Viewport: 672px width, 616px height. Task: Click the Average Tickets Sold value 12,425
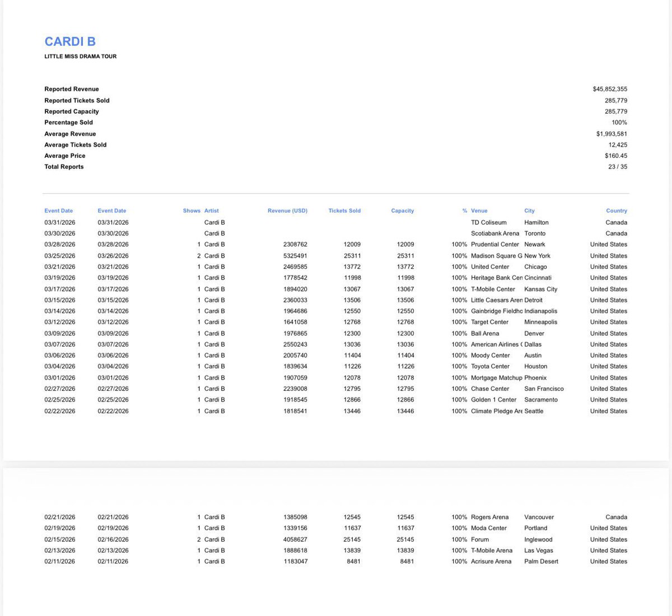pos(618,144)
